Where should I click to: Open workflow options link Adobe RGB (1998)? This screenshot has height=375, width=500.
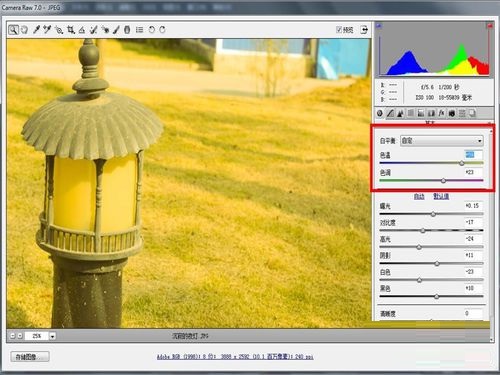[x=235, y=357]
